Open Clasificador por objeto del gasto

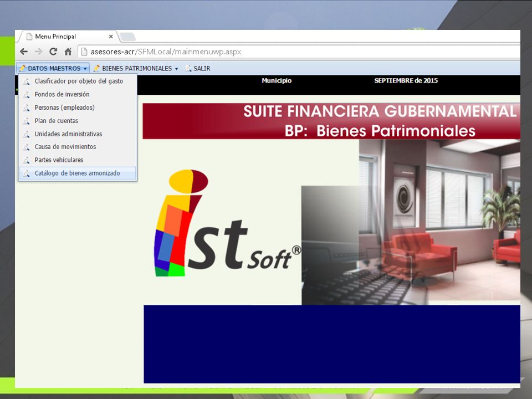[x=78, y=81]
